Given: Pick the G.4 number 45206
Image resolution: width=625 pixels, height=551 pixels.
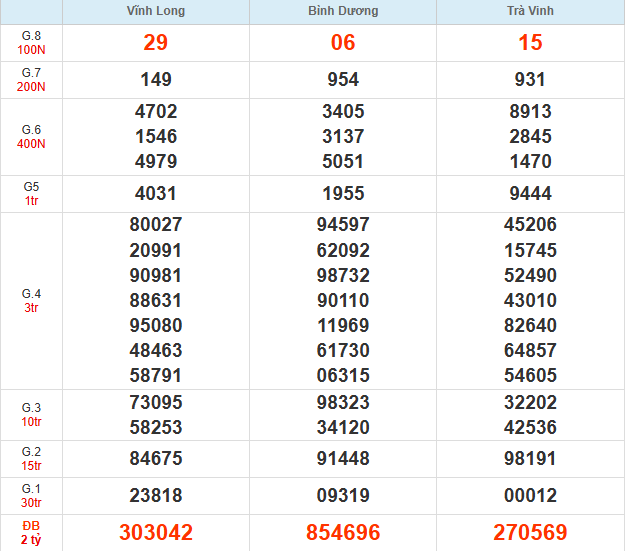Looking at the screenshot, I should pyautogui.click(x=530, y=224).
